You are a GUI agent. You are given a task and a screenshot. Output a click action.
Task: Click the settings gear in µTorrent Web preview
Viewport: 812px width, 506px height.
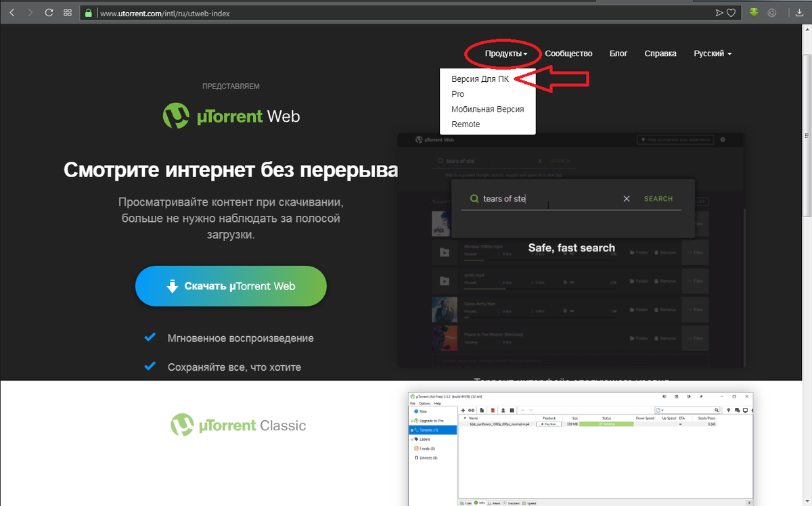pyautogui.click(x=722, y=139)
